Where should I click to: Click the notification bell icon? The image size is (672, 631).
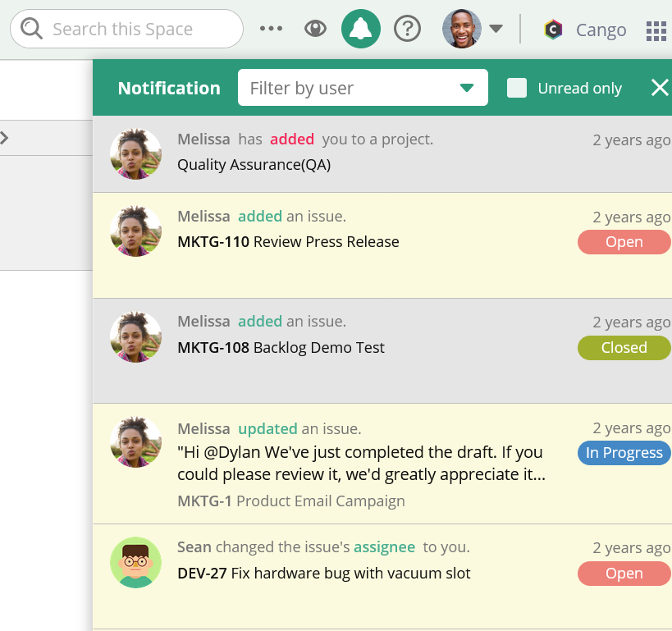[361, 30]
